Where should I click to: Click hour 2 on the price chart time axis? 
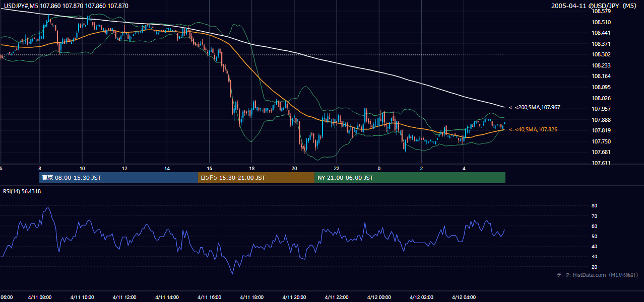point(421,168)
